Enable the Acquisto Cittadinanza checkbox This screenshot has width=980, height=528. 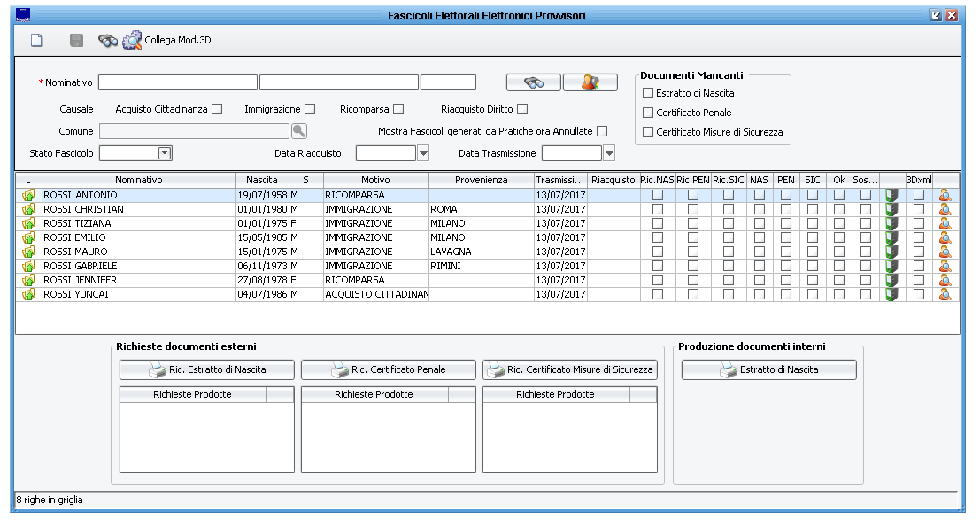click(x=217, y=109)
